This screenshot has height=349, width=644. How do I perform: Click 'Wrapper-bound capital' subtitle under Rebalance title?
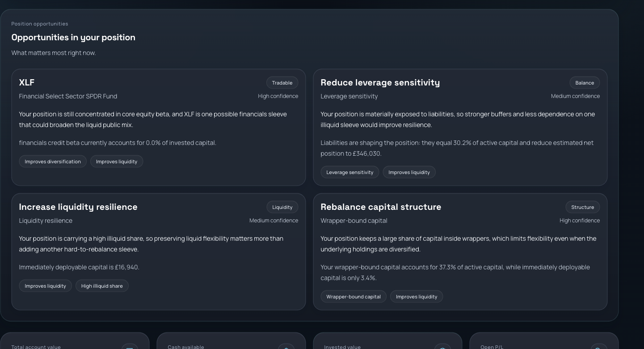[x=354, y=221]
